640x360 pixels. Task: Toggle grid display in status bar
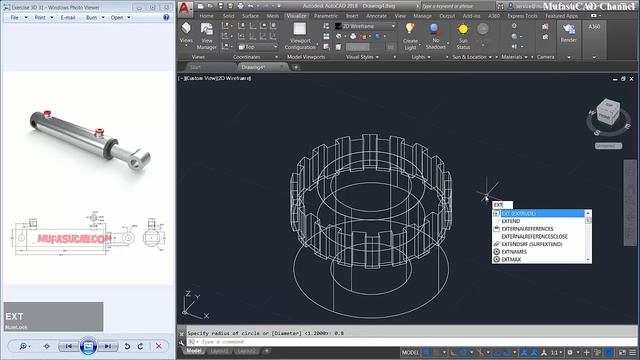(426, 352)
